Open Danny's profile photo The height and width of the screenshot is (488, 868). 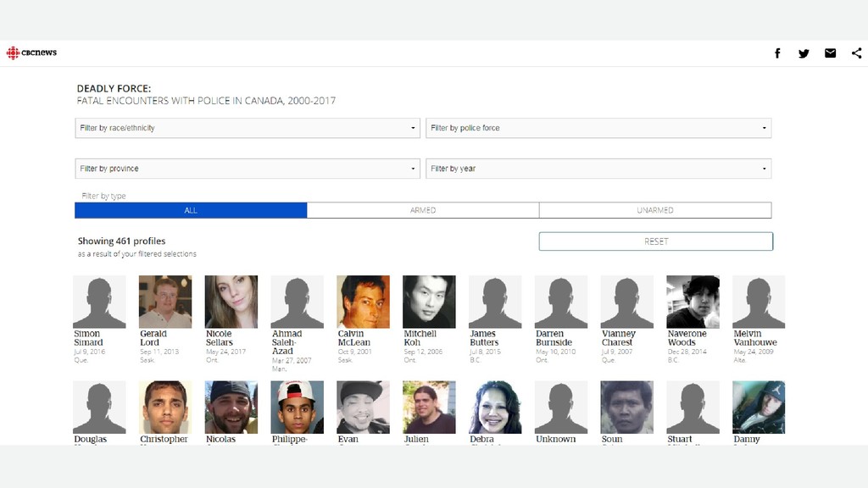point(759,407)
